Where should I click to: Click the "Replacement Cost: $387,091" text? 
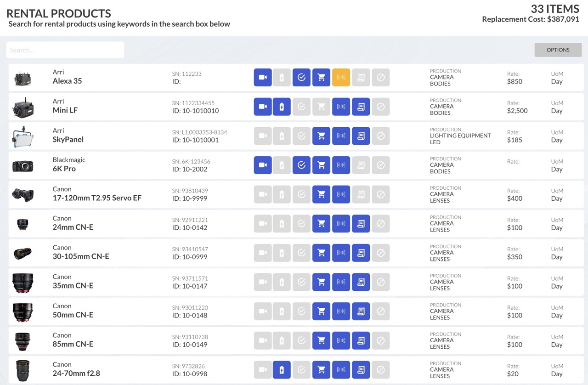pyautogui.click(x=531, y=19)
